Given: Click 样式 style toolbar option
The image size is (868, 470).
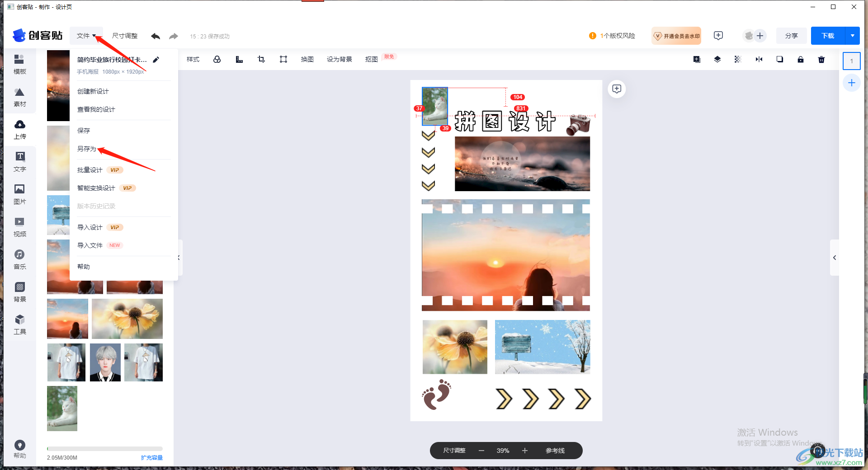Looking at the screenshot, I should [193, 59].
